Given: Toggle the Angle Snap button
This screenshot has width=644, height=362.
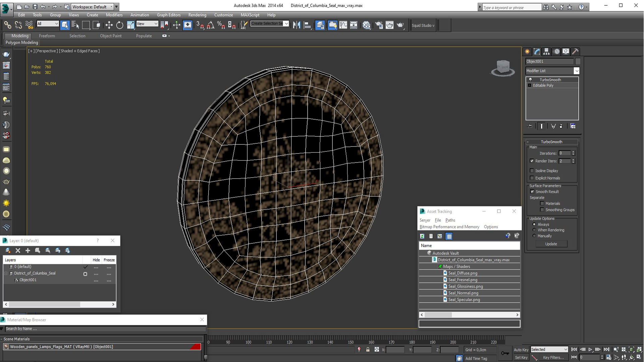Looking at the screenshot, I should (211, 25).
